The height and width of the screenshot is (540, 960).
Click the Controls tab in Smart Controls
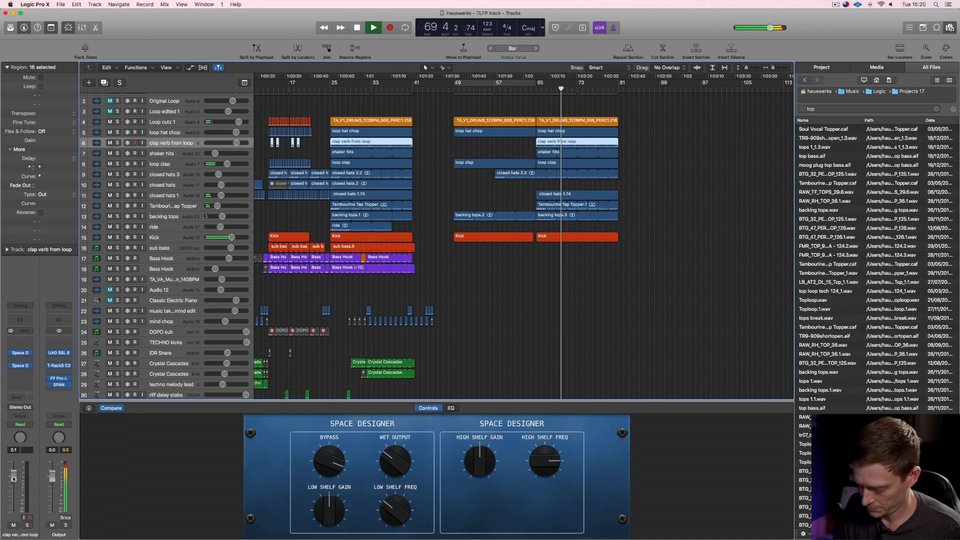coord(427,408)
